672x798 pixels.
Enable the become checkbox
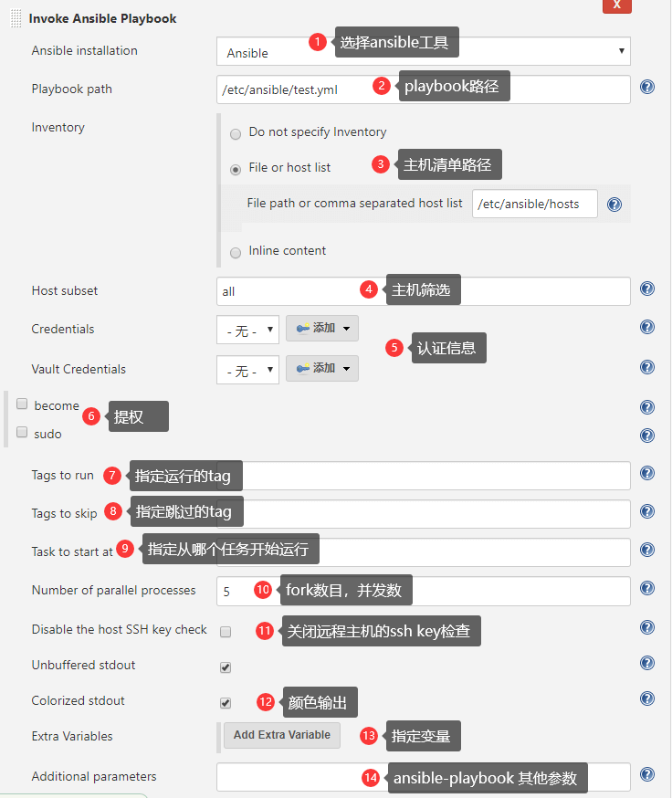(22, 404)
